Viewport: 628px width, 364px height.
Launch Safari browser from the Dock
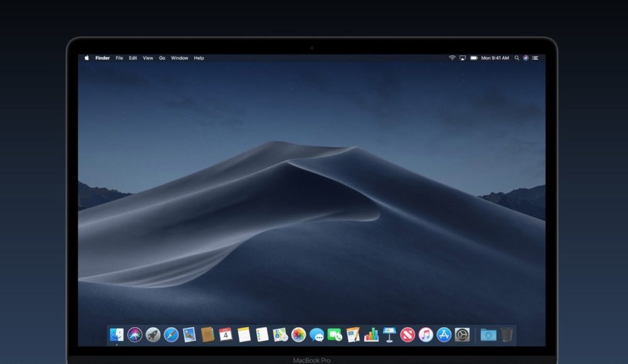click(x=171, y=335)
